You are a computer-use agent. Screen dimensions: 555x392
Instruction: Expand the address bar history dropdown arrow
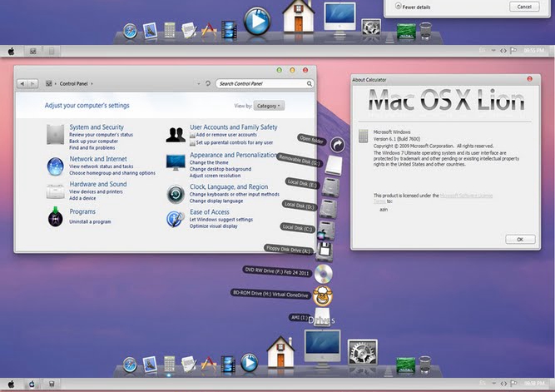pyautogui.click(x=199, y=83)
